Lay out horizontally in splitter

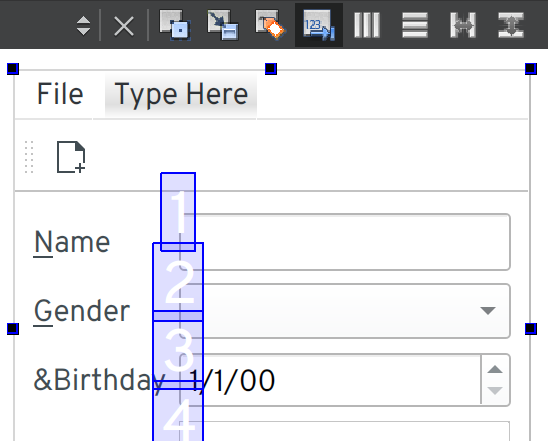463,25
